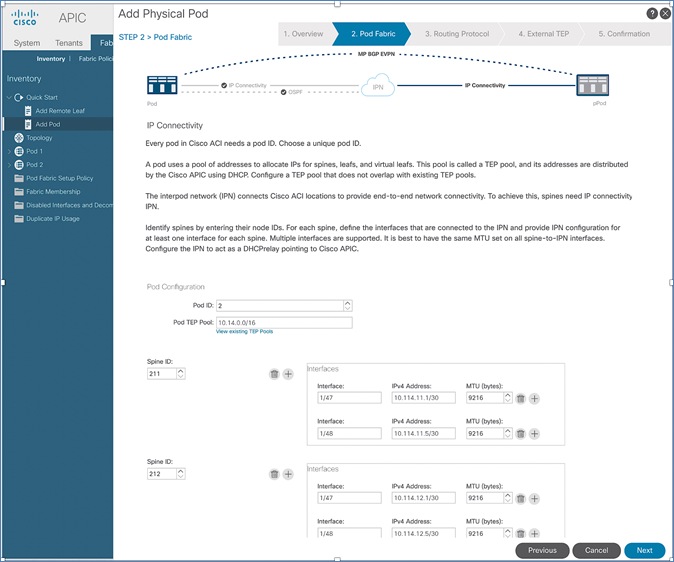The width and height of the screenshot is (674, 562).
Task: Go to the 5. Confirmation step
Action: tap(624, 34)
